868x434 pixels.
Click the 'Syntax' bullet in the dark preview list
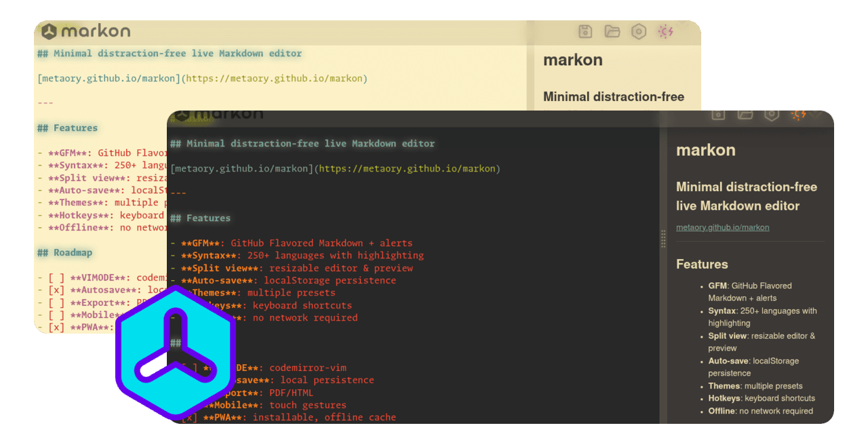pos(763,317)
